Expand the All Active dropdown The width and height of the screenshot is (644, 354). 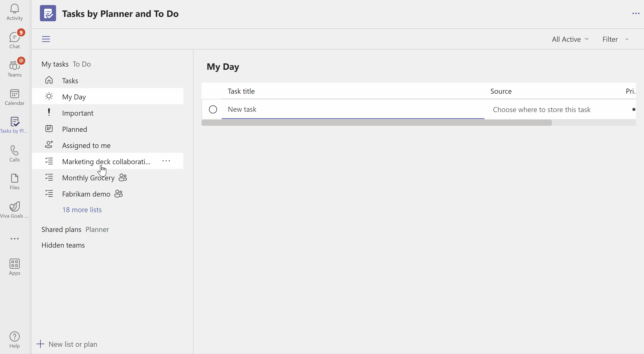click(x=570, y=39)
